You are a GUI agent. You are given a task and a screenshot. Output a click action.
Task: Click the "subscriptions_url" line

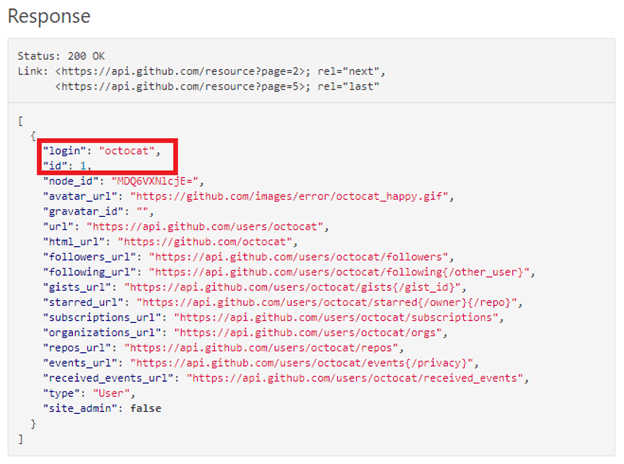pyautogui.click(x=273, y=318)
